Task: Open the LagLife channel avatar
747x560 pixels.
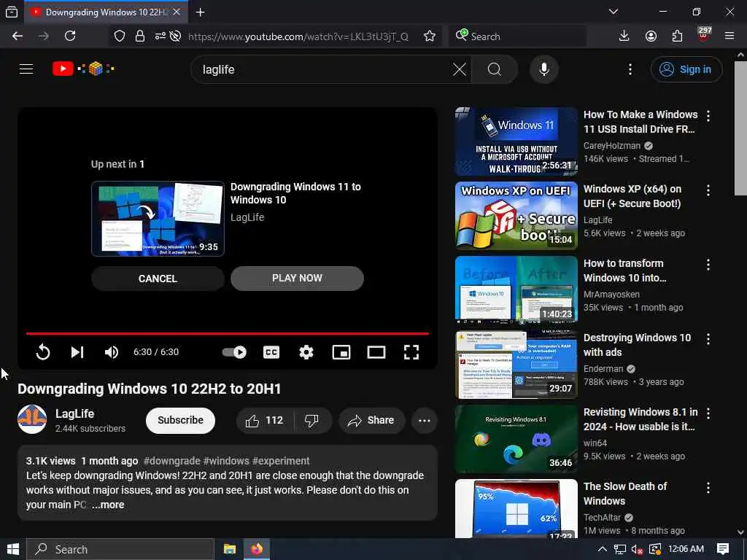Action: [x=32, y=419]
